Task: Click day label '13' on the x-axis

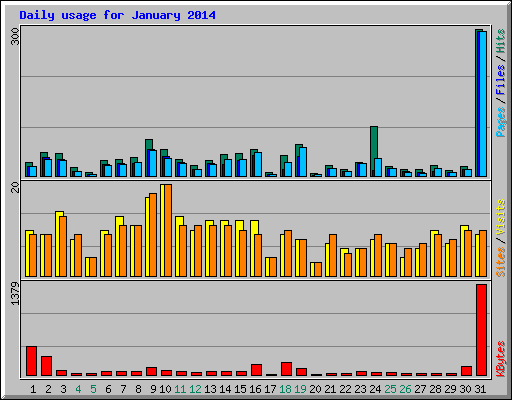Action: [x=210, y=389]
